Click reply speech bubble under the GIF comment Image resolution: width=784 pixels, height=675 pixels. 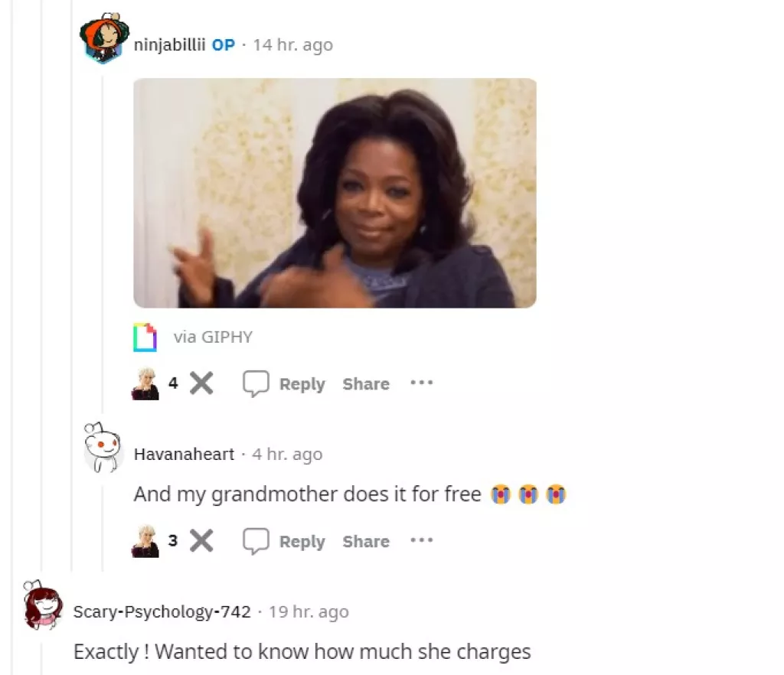click(x=256, y=383)
